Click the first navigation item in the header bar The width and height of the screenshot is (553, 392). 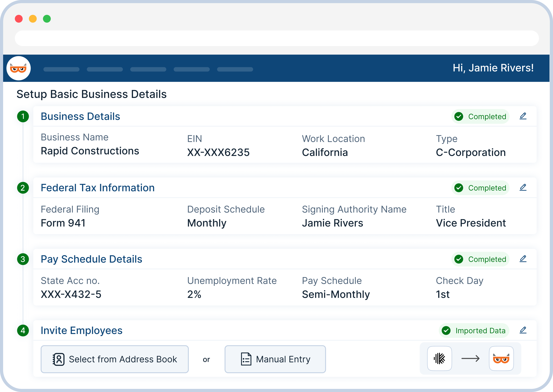coord(61,69)
